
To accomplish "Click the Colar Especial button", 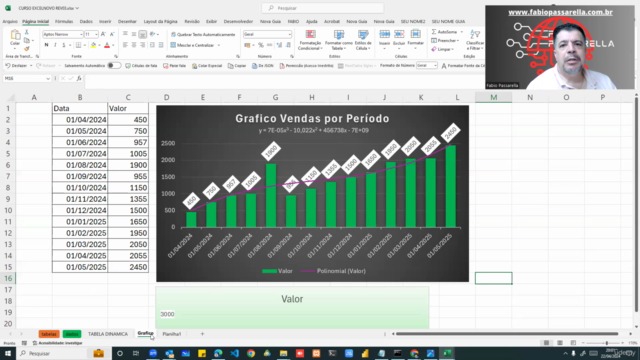I will click(x=207, y=66).
